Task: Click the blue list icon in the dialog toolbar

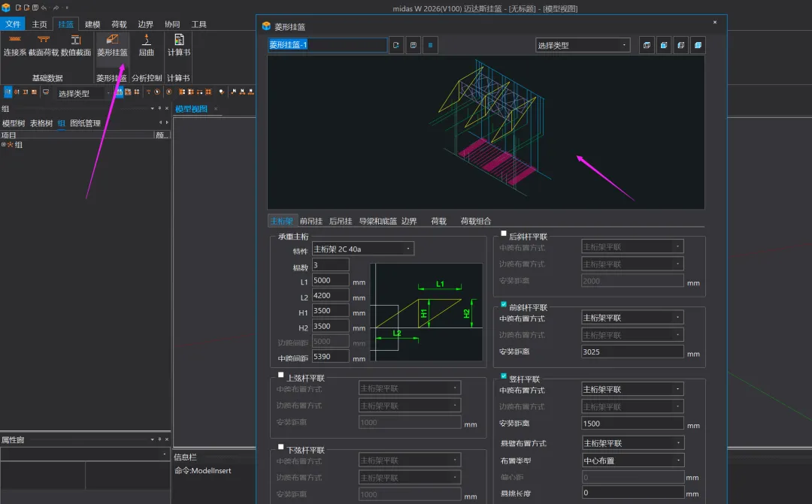Action: coord(430,45)
